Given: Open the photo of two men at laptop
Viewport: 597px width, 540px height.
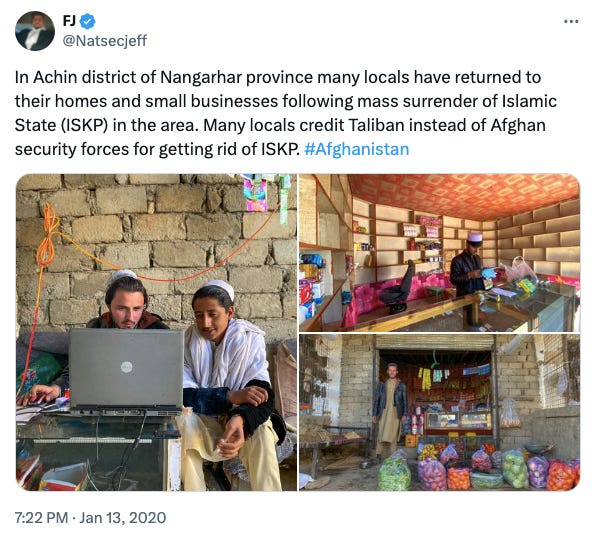Looking at the screenshot, I should 156,332.
